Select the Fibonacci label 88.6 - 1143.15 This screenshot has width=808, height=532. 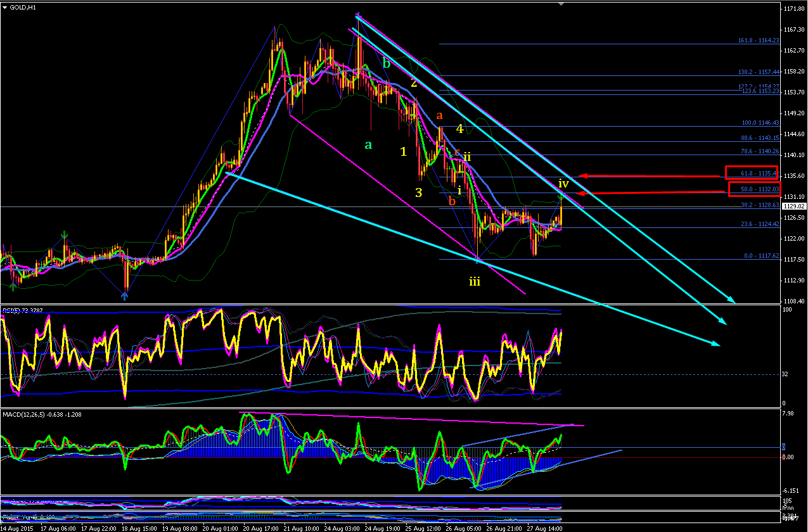tap(760, 138)
